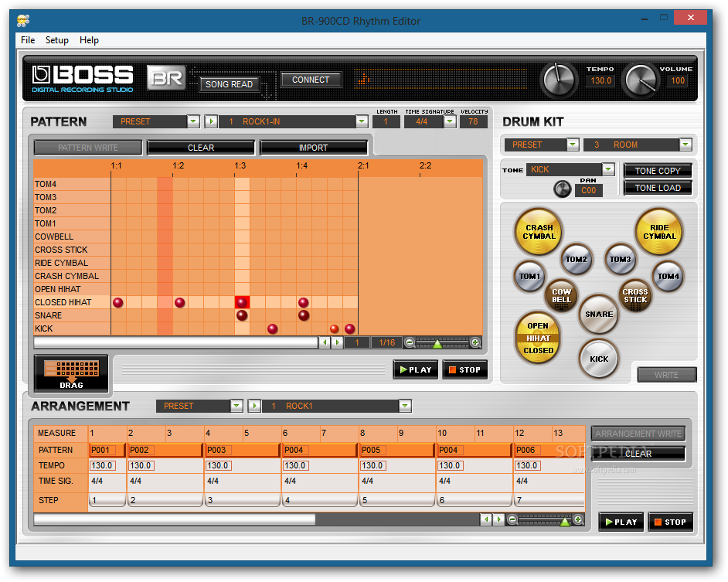Viewport: 728px width, 582px height.
Task: Toggle the Snare note at 1:4
Action: pos(304,315)
